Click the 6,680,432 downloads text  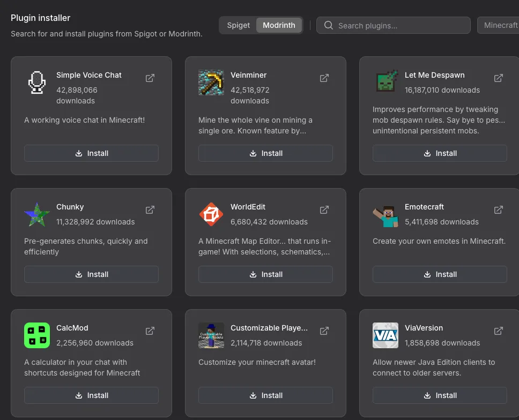coord(269,222)
